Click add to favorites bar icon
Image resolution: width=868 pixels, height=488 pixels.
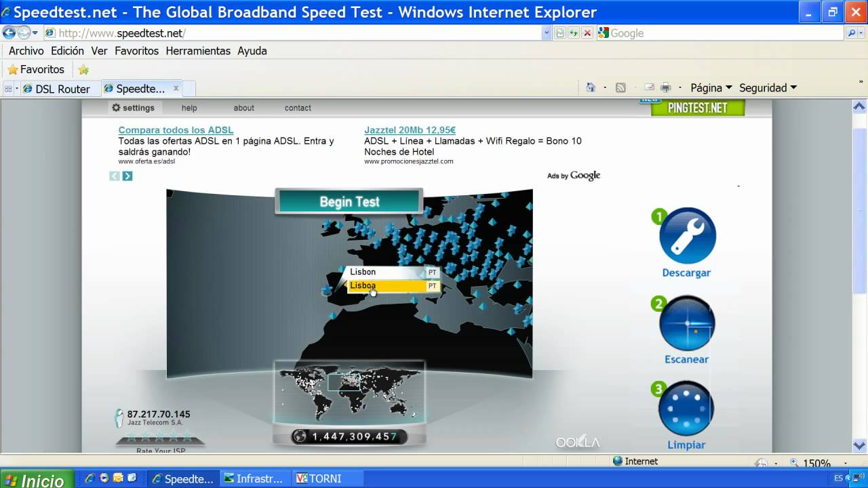(x=83, y=70)
